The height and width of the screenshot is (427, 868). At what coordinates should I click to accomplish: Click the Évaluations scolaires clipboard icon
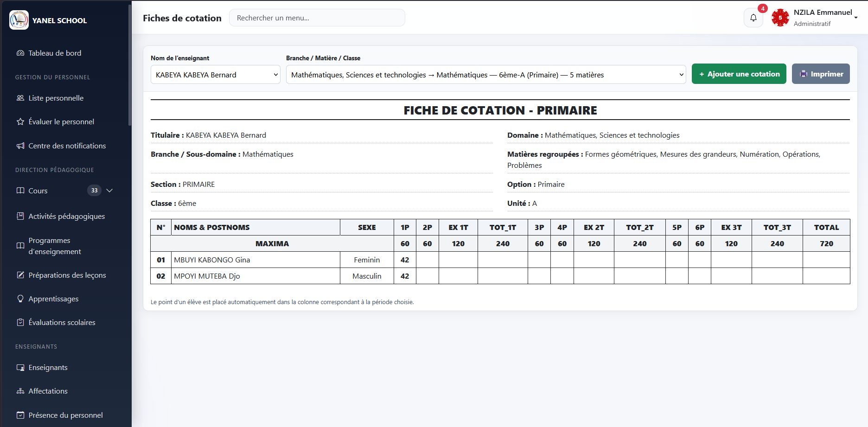pyautogui.click(x=20, y=322)
